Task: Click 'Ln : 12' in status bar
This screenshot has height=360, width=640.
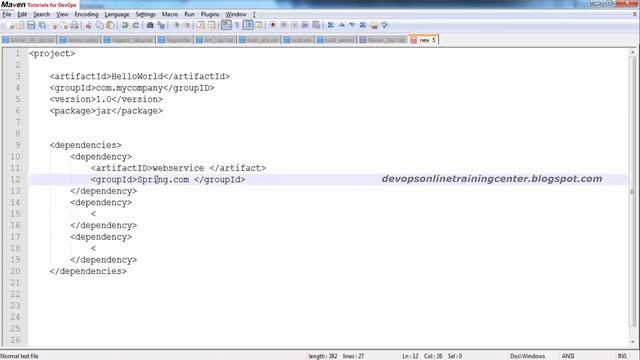Action: 410,356
